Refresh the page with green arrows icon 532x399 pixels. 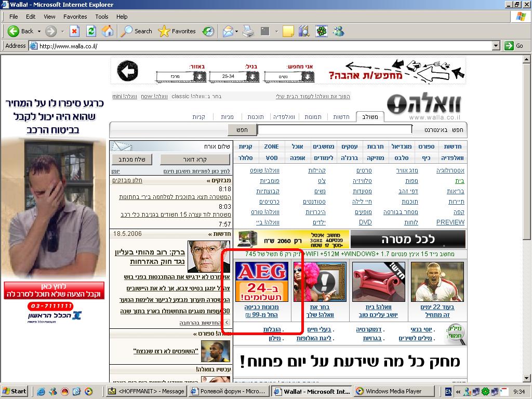[91, 31]
